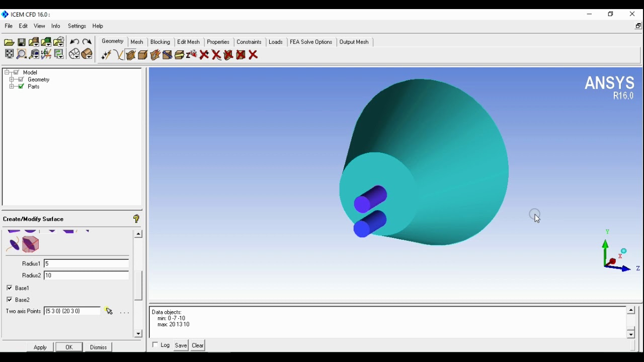
Task: Switch to Solid shaded display mode
Action: coord(87,54)
